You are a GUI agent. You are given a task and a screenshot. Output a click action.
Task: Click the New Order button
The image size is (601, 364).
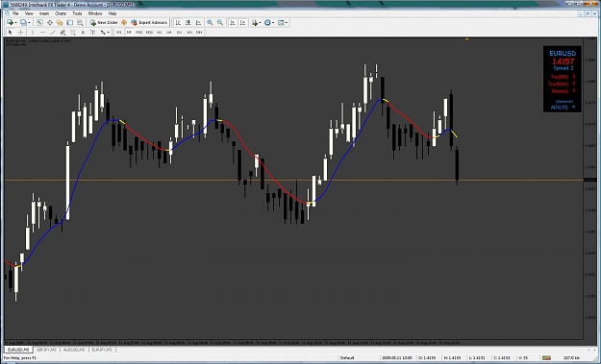click(104, 23)
